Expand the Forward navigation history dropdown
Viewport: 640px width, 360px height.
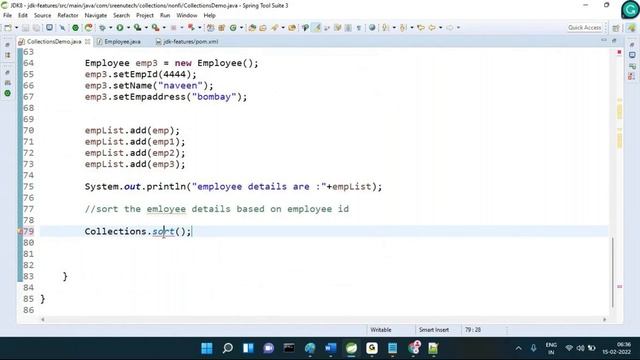click(458, 28)
